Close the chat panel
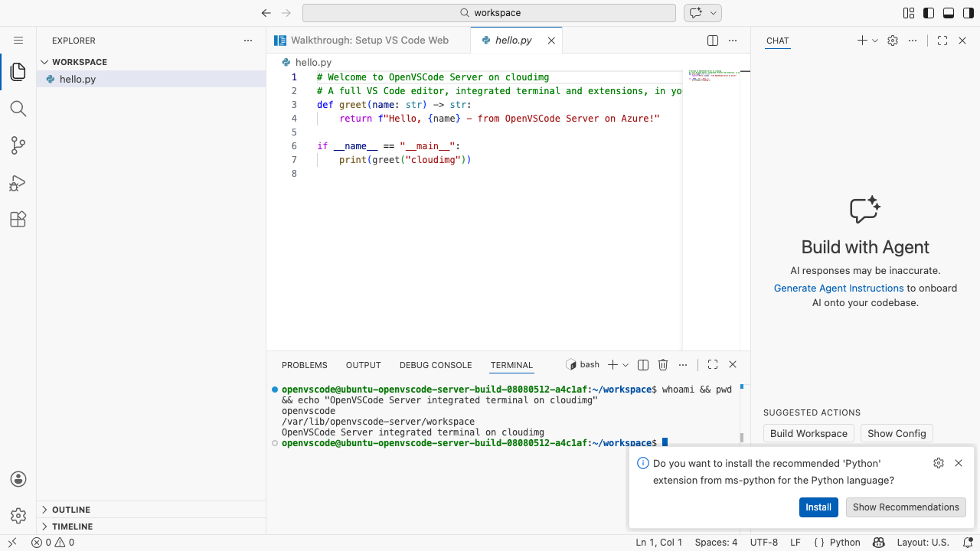 [x=962, y=41]
